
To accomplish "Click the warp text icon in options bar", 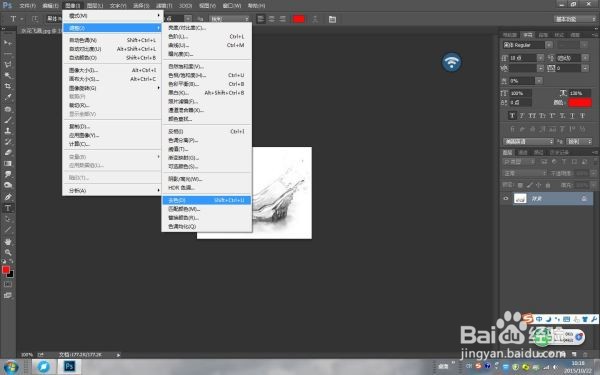I will click(x=315, y=19).
